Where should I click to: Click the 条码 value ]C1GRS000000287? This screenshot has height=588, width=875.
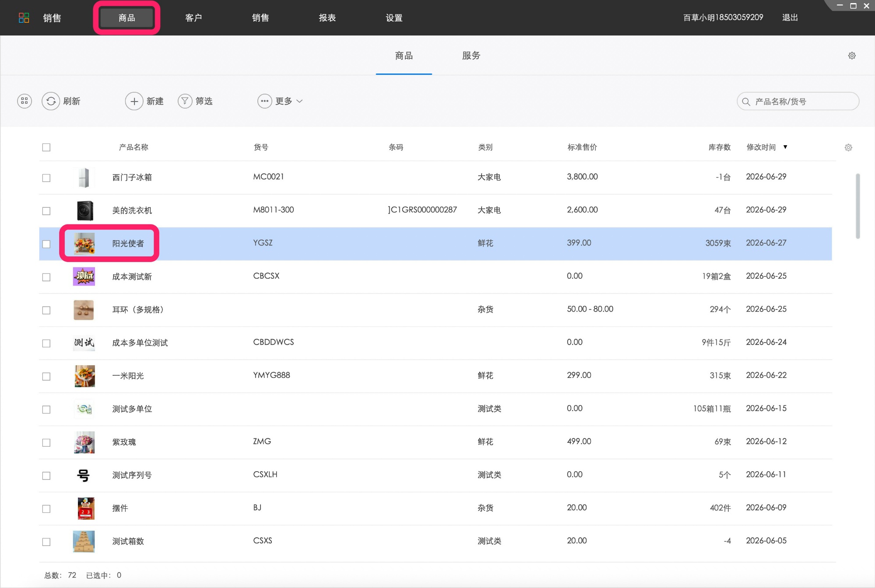[422, 210]
